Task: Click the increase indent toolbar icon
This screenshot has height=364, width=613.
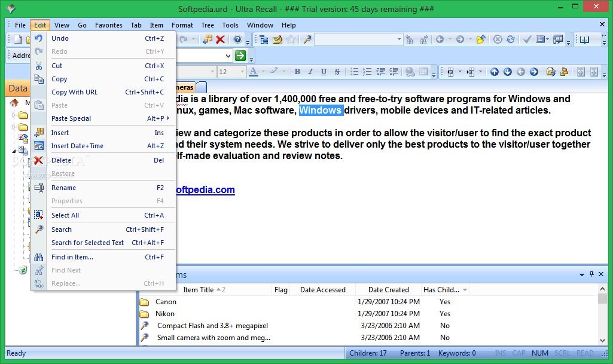Action: [x=394, y=72]
